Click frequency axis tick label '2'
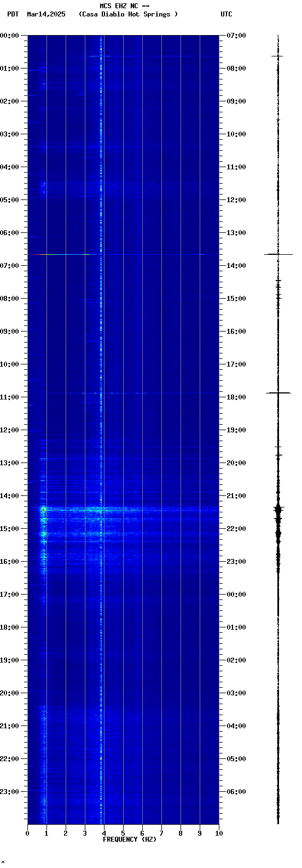The height and width of the screenshot is (868, 302). [x=66, y=833]
